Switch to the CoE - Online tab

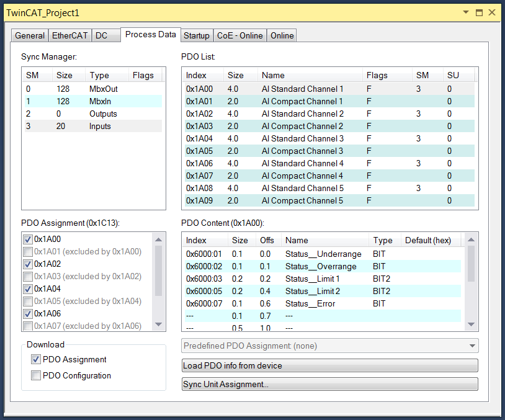(x=240, y=35)
